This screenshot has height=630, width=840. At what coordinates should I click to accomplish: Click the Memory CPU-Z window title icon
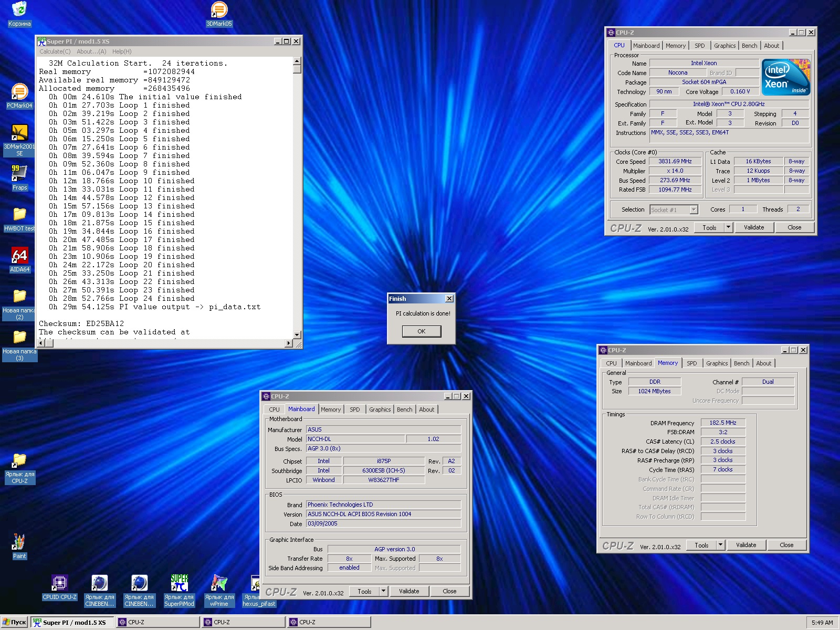tap(603, 350)
